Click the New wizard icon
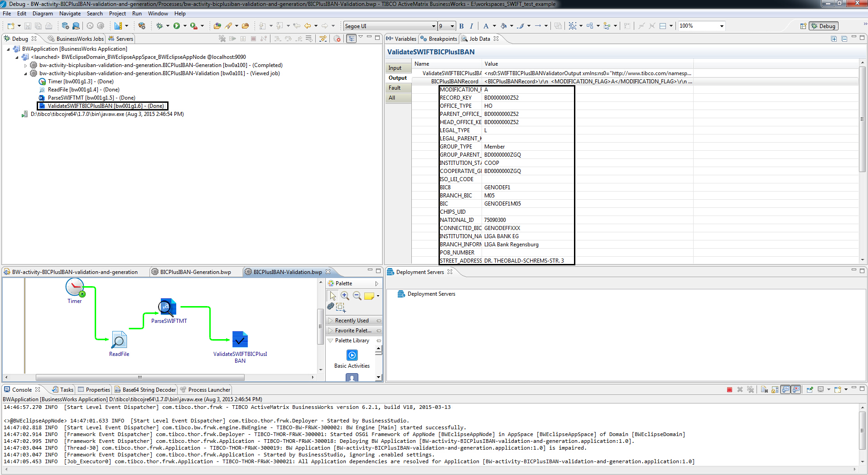This screenshot has height=475, width=868. [11, 26]
